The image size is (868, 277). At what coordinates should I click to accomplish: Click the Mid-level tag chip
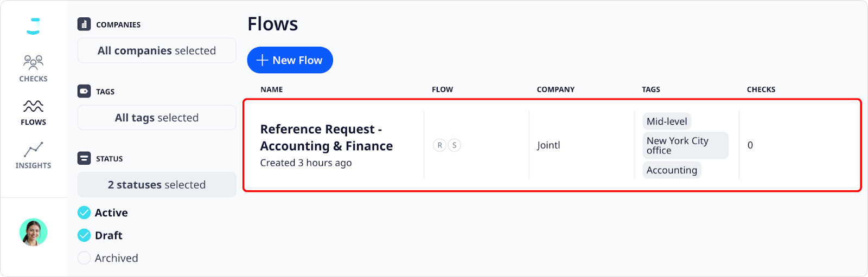click(667, 121)
